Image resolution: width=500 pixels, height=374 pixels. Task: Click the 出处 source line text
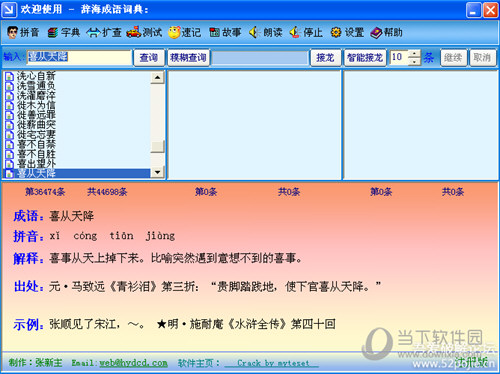point(215,286)
